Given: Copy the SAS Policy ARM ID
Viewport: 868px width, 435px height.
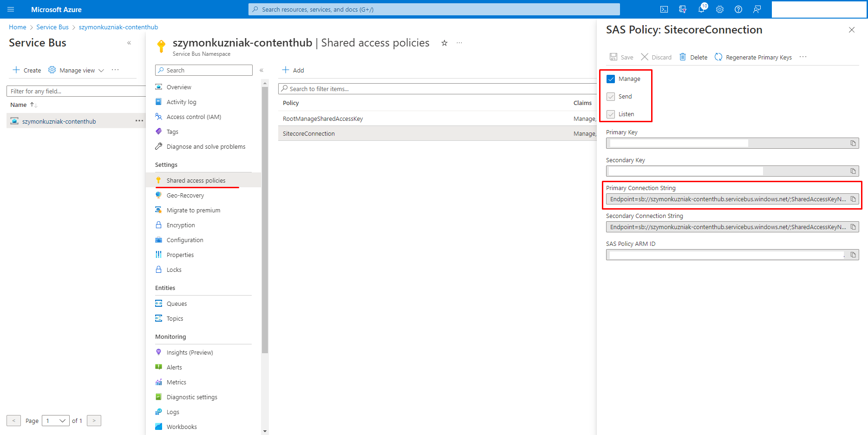Looking at the screenshot, I should point(853,255).
